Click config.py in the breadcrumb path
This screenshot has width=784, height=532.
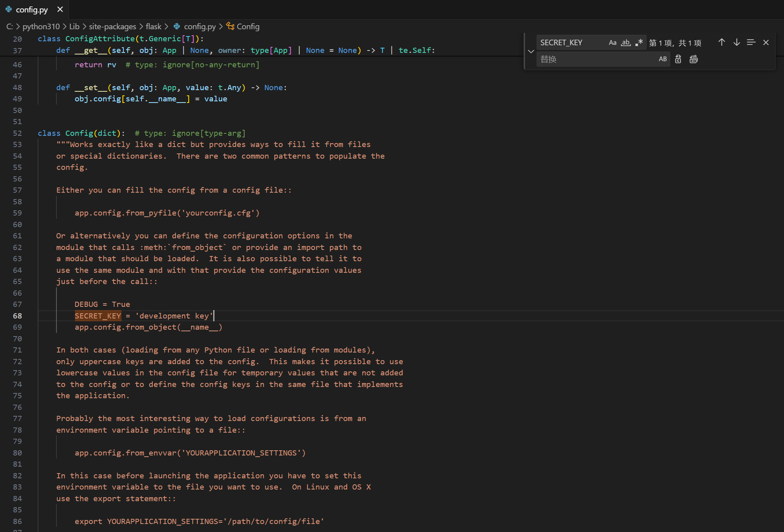click(199, 26)
